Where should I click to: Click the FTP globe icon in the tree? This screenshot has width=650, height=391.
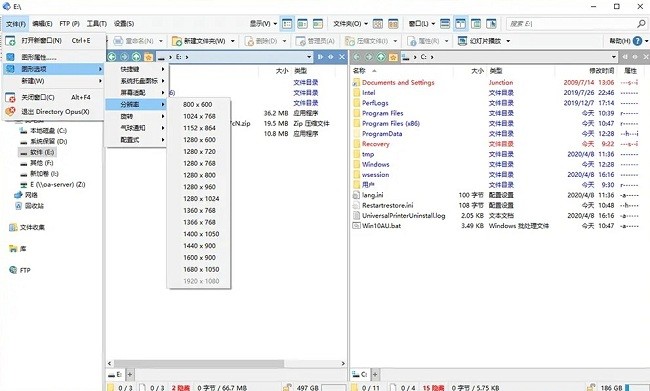pyautogui.click(x=13, y=270)
